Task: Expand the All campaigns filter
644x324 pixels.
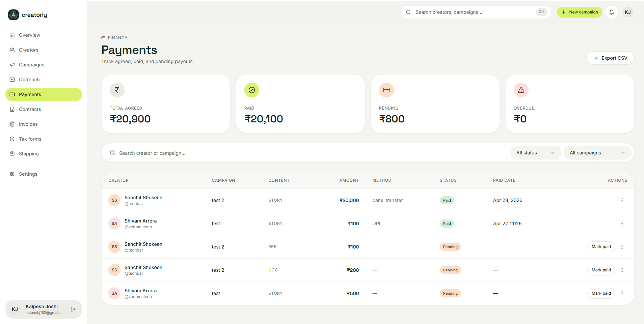Action: point(597,153)
